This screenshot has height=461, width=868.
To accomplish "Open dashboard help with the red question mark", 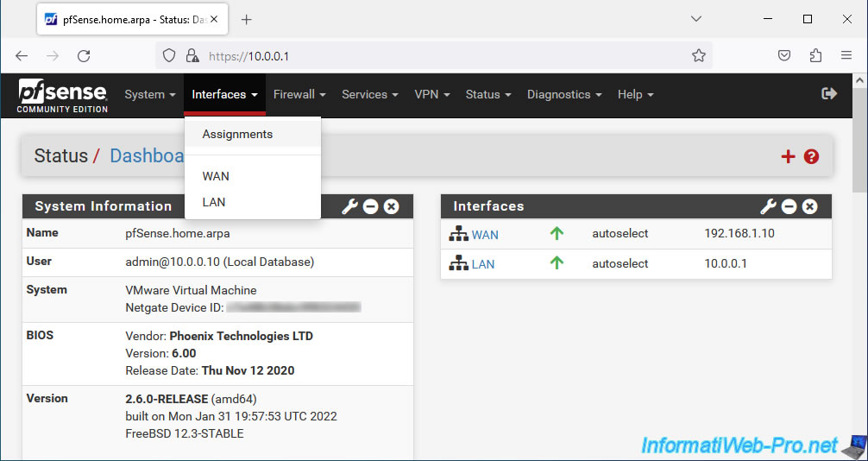I will 812,157.
